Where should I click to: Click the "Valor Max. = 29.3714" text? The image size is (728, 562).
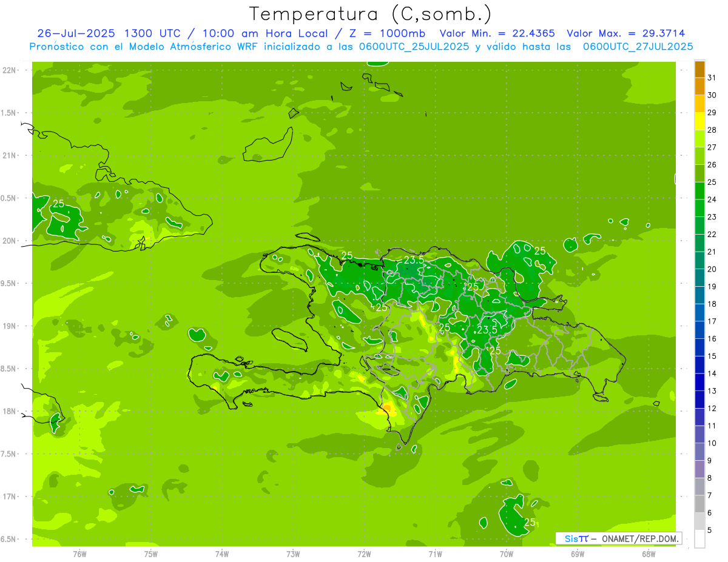(626, 33)
